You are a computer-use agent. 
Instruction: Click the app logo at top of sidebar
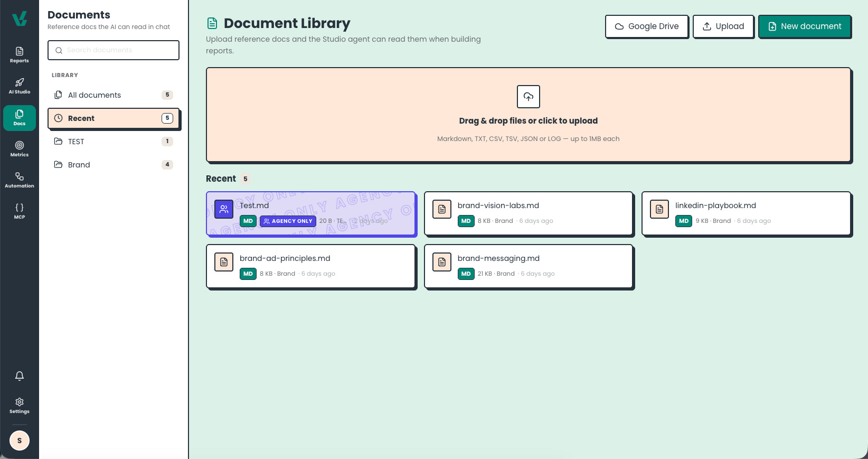pos(20,19)
